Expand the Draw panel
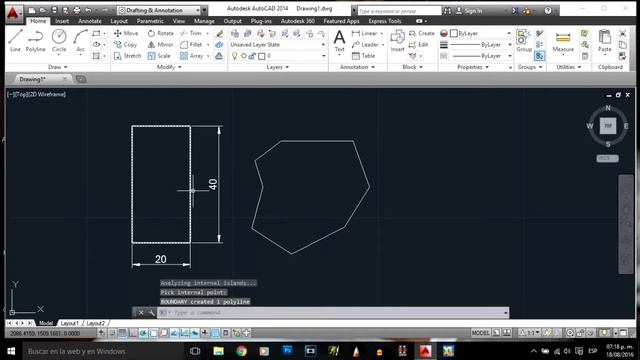The image size is (640, 360). pyautogui.click(x=58, y=67)
